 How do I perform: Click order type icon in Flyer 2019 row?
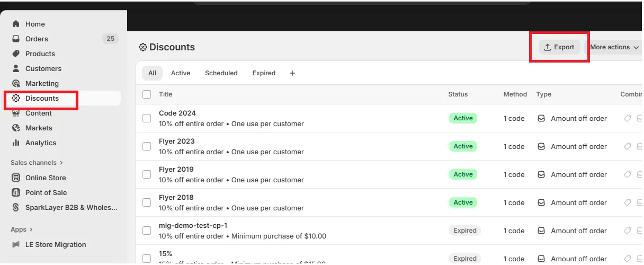[x=541, y=174]
